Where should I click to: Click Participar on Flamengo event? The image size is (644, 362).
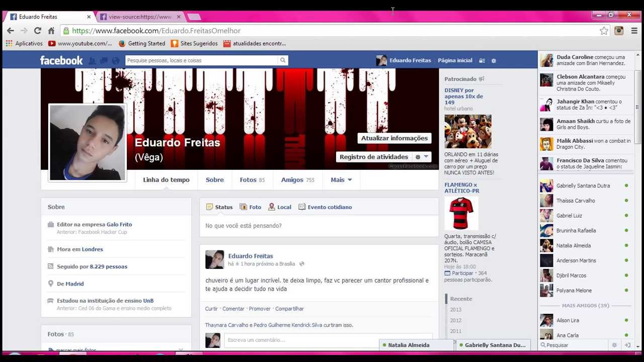coord(462,274)
